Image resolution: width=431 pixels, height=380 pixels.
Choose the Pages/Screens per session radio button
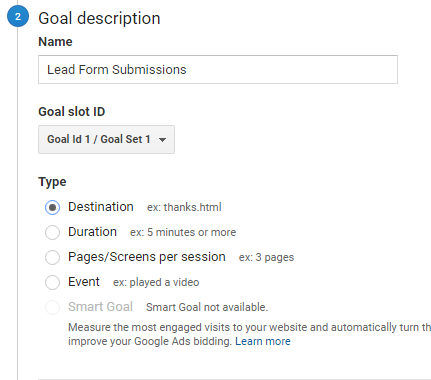(52, 257)
